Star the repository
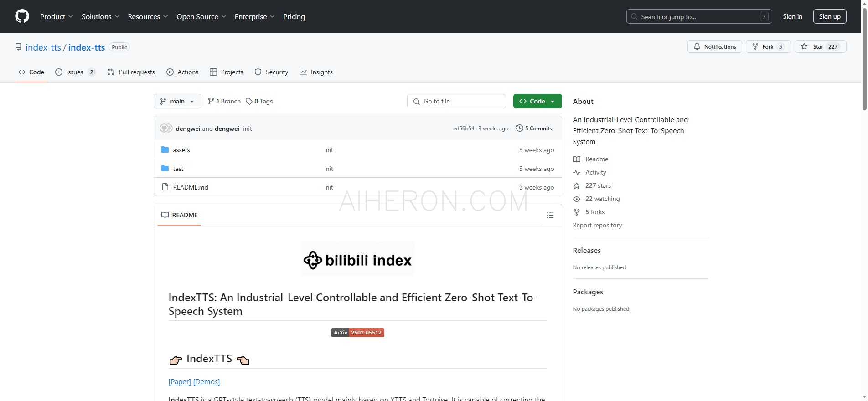Screen dimensions: 868x401 click(x=820, y=46)
